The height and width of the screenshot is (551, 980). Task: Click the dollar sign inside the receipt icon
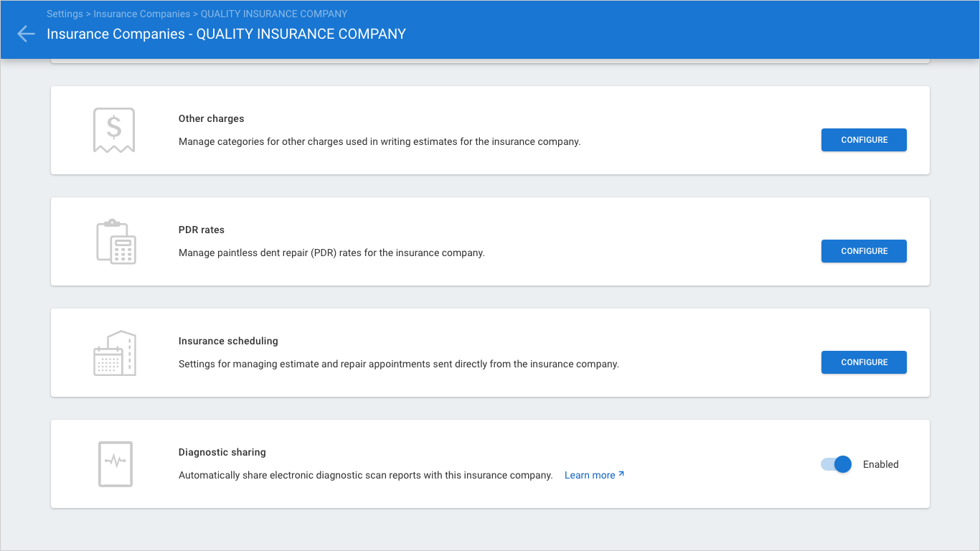click(x=113, y=127)
